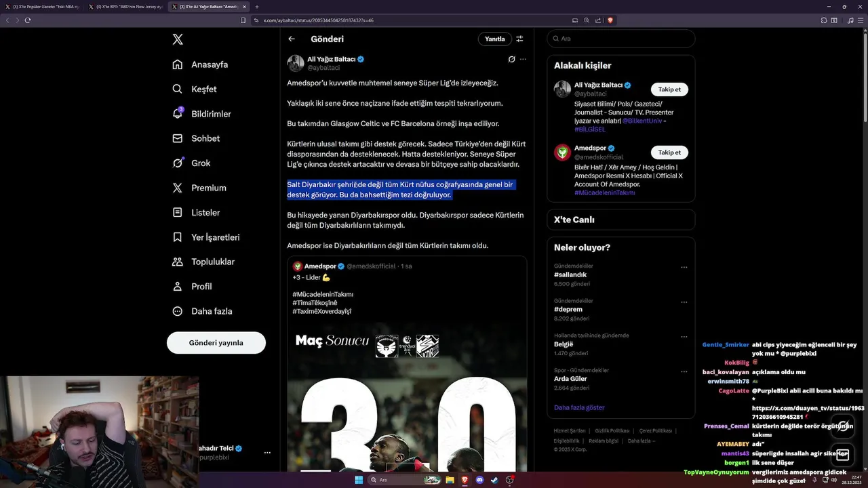Open Bildirimler notifications
Image resolution: width=868 pixels, height=488 pixels.
[x=201, y=114]
